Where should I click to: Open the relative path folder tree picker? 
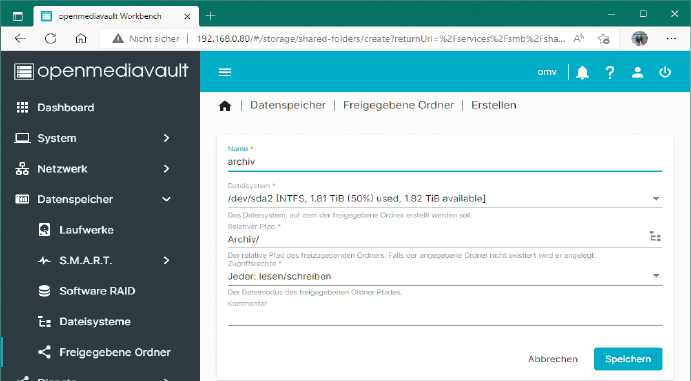pyautogui.click(x=655, y=237)
